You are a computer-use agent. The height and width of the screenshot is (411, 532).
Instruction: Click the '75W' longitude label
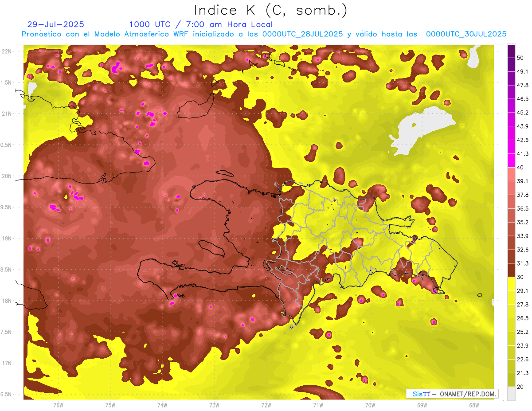110,405
